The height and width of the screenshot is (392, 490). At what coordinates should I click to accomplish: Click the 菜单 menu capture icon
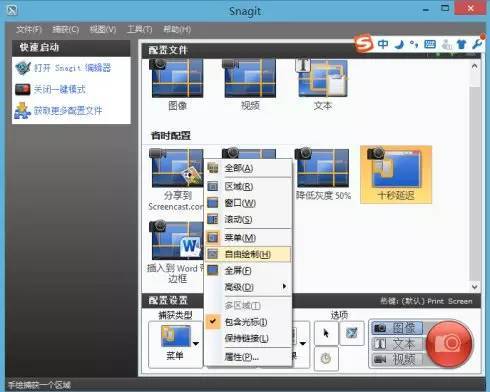click(213, 238)
